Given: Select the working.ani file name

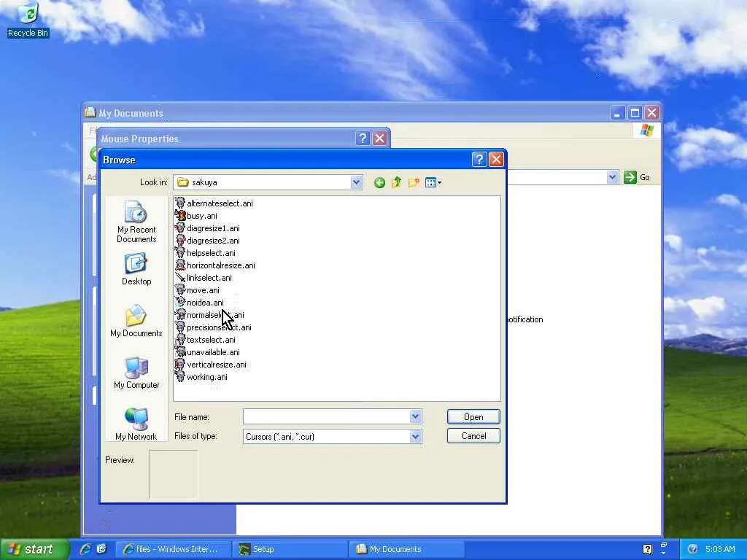Looking at the screenshot, I should pyautogui.click(x=207, y=377).
